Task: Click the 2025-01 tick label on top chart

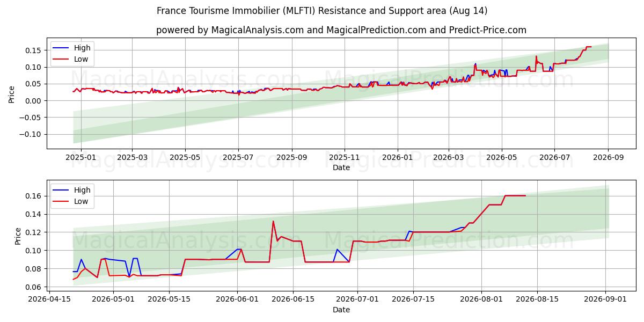Action: [x=80, y=158]
